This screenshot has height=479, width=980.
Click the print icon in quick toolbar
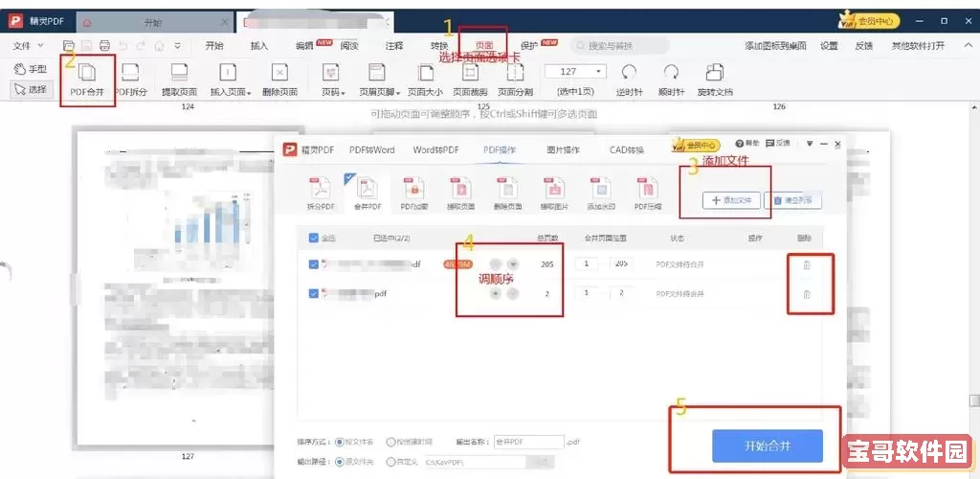(105, 46)
